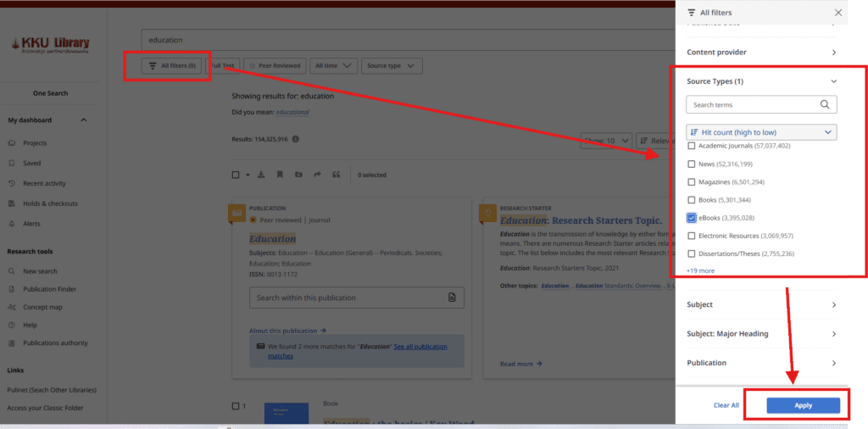This screenshot has width=868, height=429.
Task: Click the add-to-folder icon in results toolbar
Action: coord(298,175)
